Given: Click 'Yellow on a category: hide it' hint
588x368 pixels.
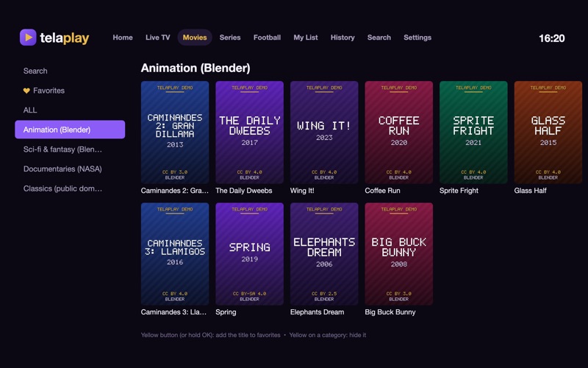Looking at the screenshot, I should pyautogui.click(x=327, y=335).
